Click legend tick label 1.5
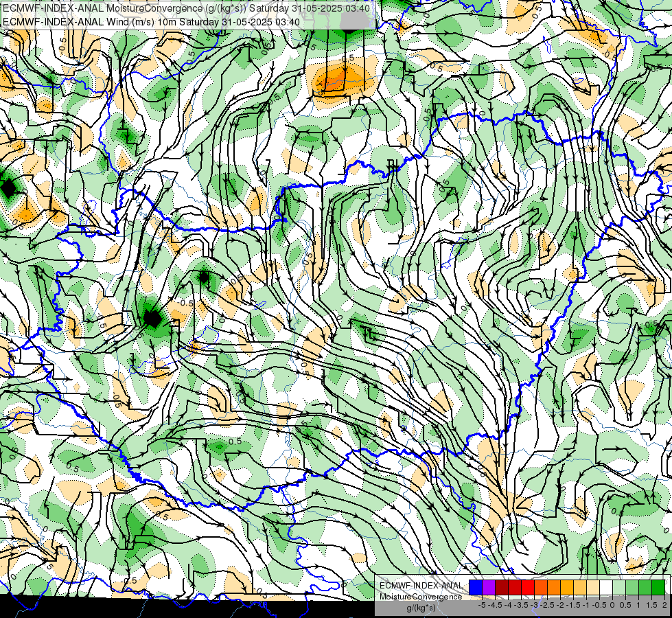This screenshot has height=618, width=672. pos(651,605)
